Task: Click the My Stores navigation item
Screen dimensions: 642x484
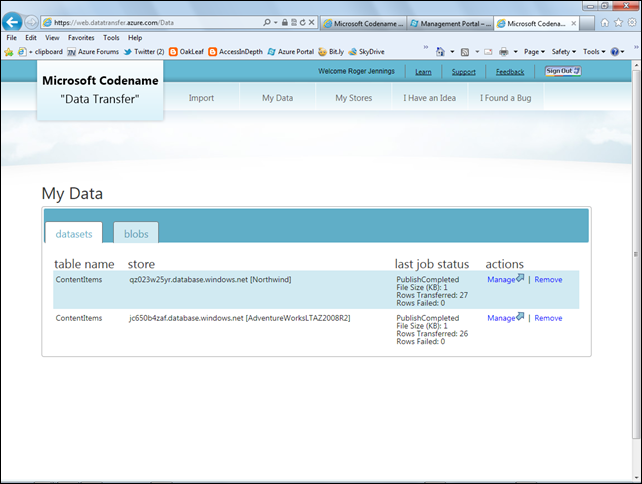Action: (x=354, y=98)
